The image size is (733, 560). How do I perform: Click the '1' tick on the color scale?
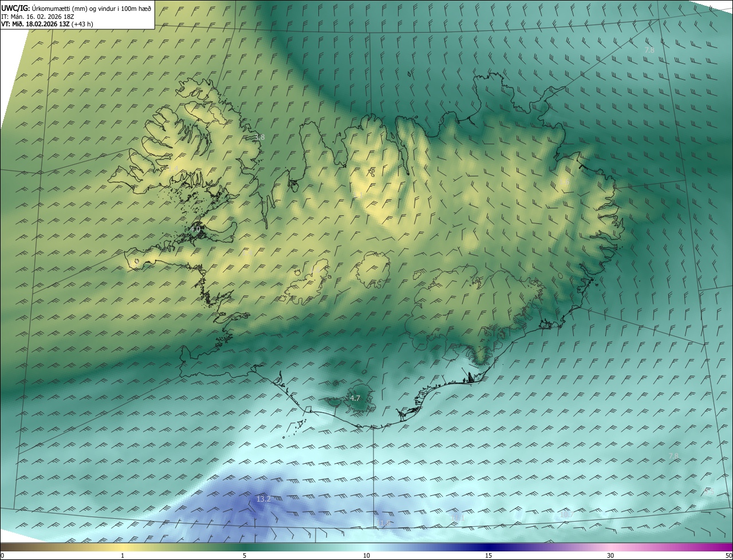pos(123,555)
